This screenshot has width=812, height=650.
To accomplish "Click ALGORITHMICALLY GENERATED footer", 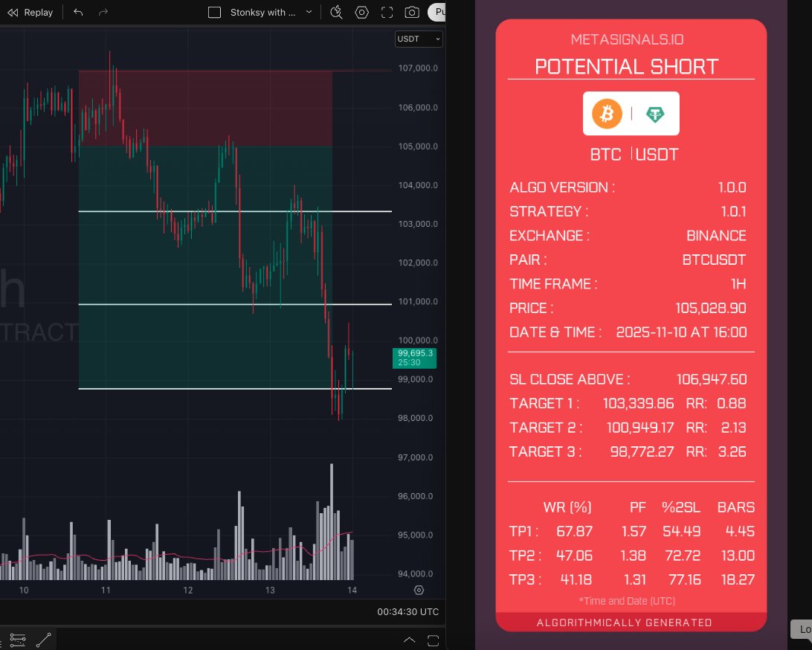I will click(624, 622).
